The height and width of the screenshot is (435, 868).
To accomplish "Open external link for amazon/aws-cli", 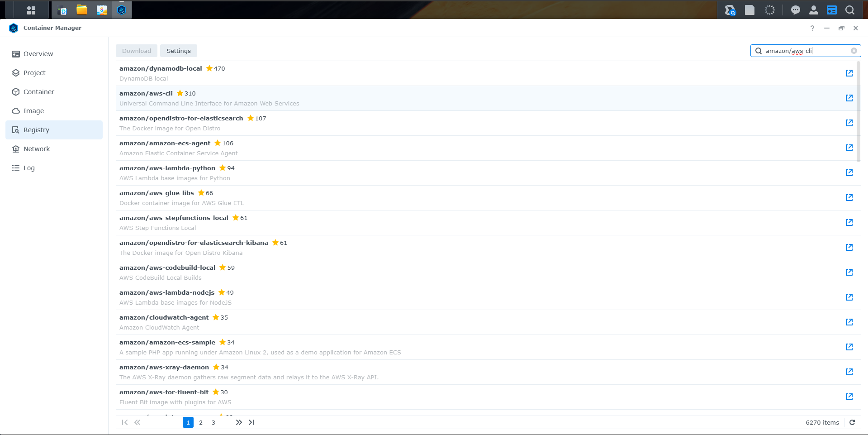I will [849, 98].
